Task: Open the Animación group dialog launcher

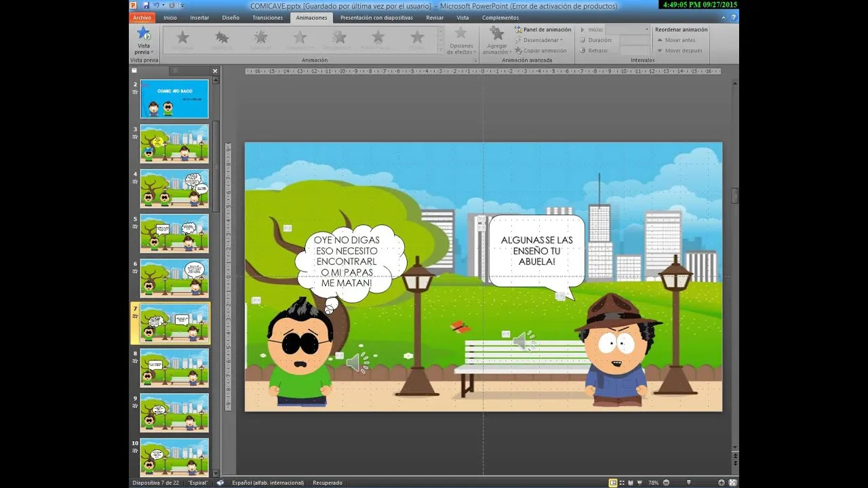Action: pyautogui.click(x=474, y=60)
